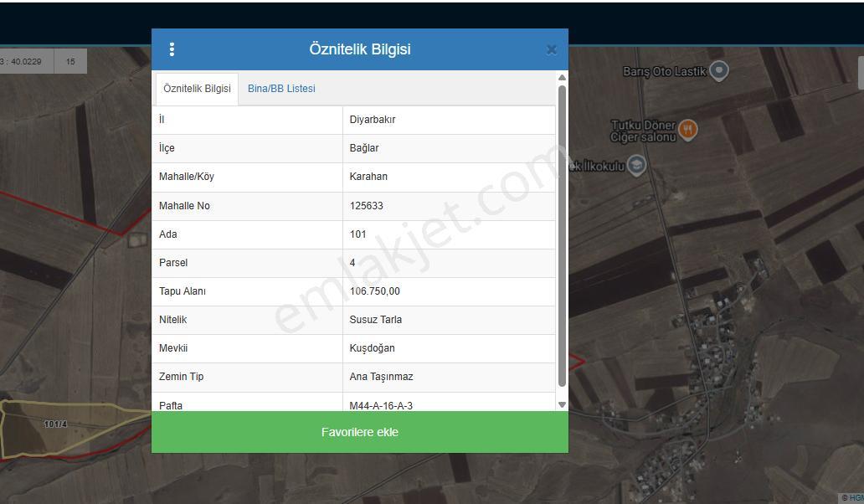
Task: Click the 101/4 parcel label on map
Action: click(x=55, y=424)
